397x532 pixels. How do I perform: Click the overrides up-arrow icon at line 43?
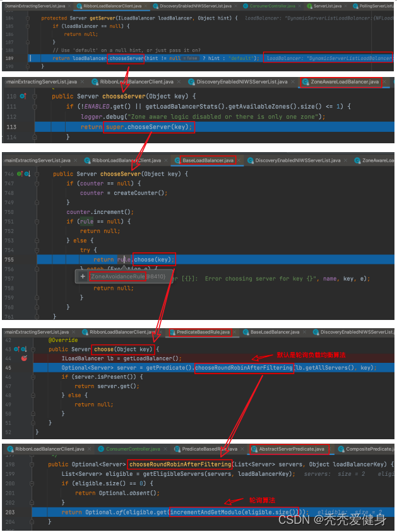pos(16,349)
